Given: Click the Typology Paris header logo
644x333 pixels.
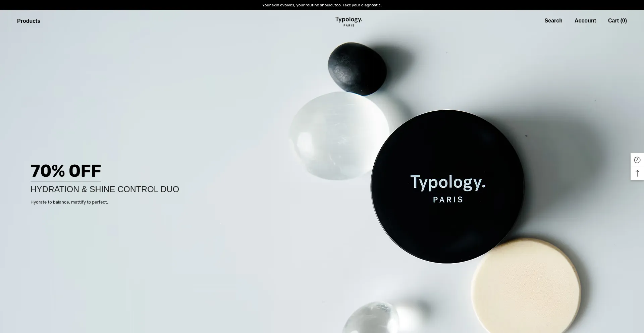Looking at the screenshot, I should 349,21.
